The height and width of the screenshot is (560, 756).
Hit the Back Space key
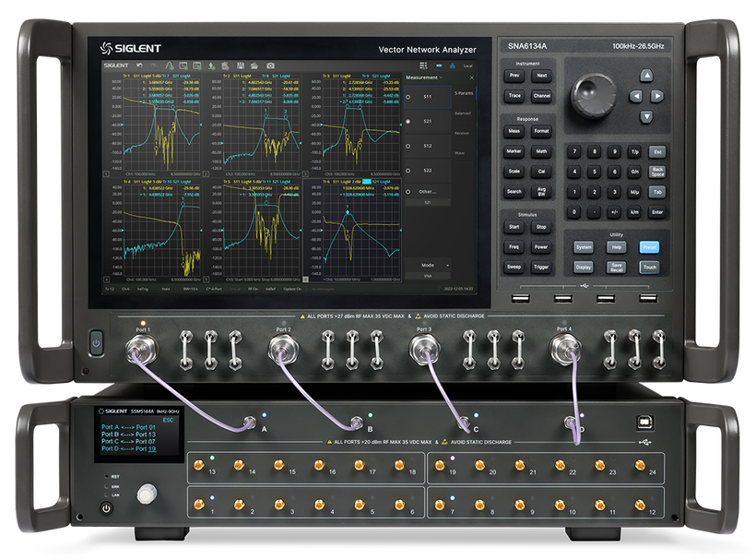pyautogui.click(x=657, y=172)
